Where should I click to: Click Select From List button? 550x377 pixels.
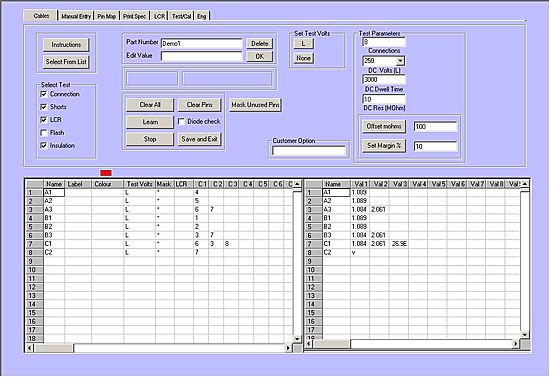[66, 62]
